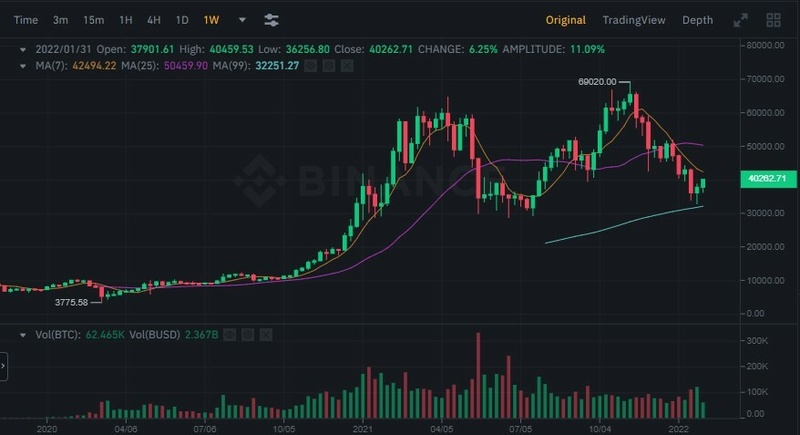Image resolution: width=800 pixels, height=435 pixels.
Task: Remove the MA indicator with X icon
Action: pyautogui.click(x=347, y=66)
